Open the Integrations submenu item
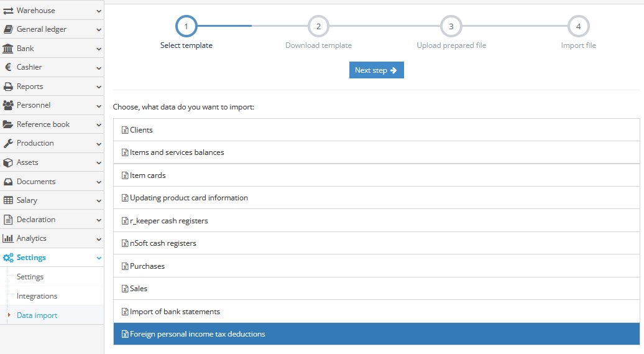Viewport: 644px width, 354px height. pos(37,296)
